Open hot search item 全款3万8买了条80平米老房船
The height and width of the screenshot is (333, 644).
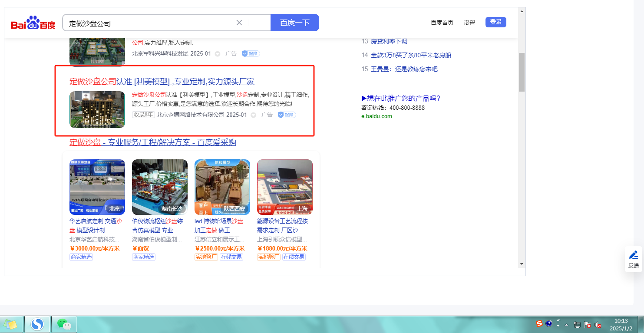pyautogui.click(x=411, y=55)
